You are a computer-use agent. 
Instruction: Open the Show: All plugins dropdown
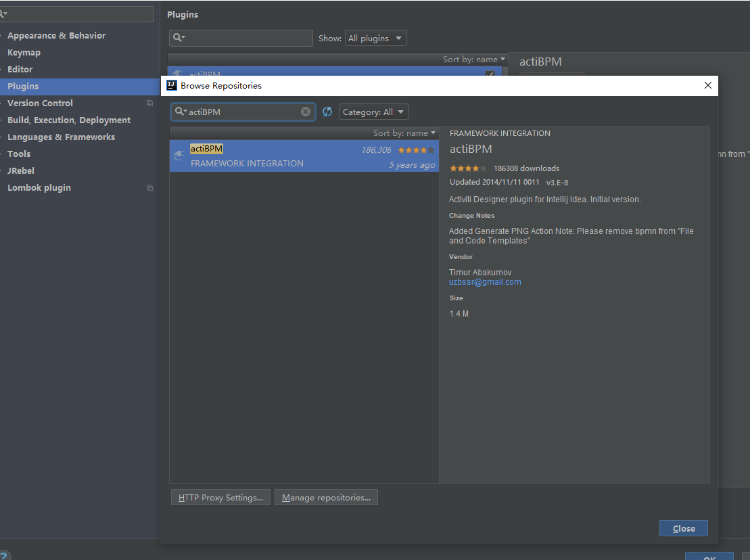375,39
